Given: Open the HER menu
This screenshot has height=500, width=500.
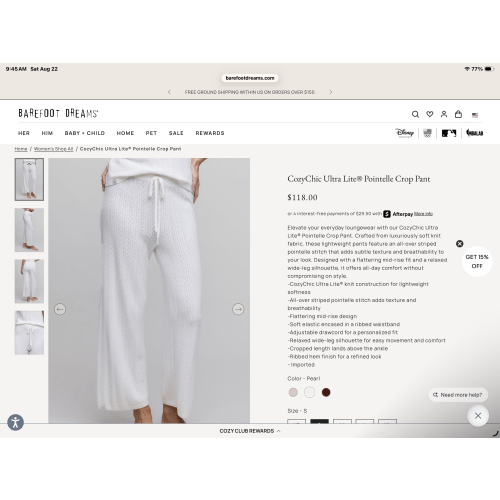Looking at the screenshot, I should point(24,133).
